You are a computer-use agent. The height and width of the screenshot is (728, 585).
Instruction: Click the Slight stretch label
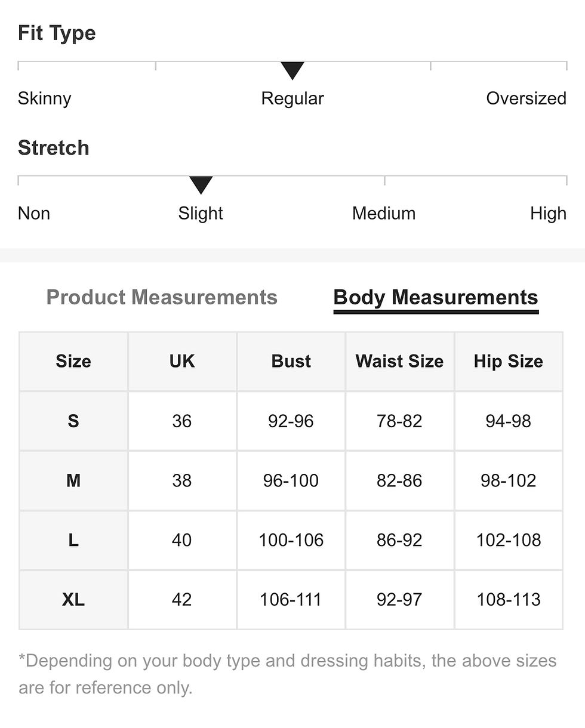click(x=201, y=213)
